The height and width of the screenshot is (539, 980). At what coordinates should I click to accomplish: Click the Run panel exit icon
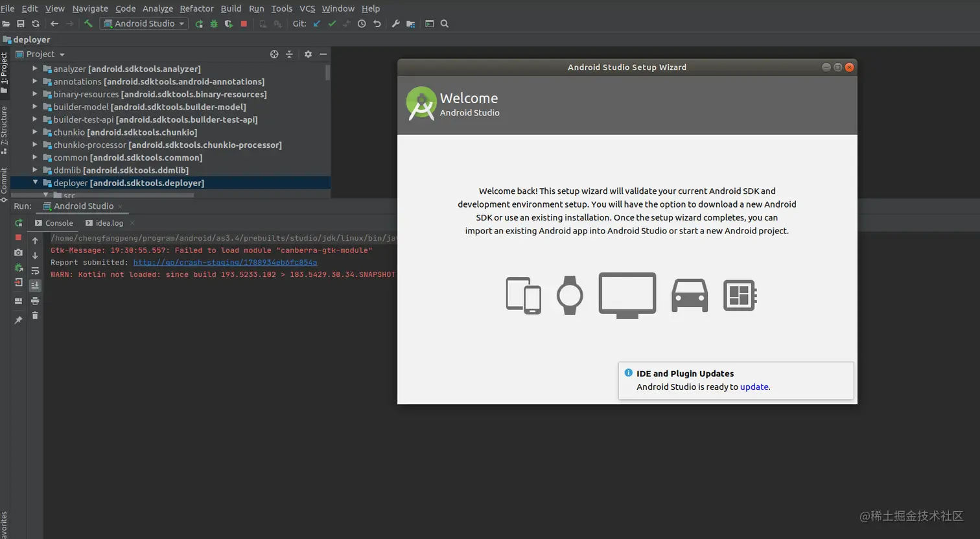pos(18,283)
